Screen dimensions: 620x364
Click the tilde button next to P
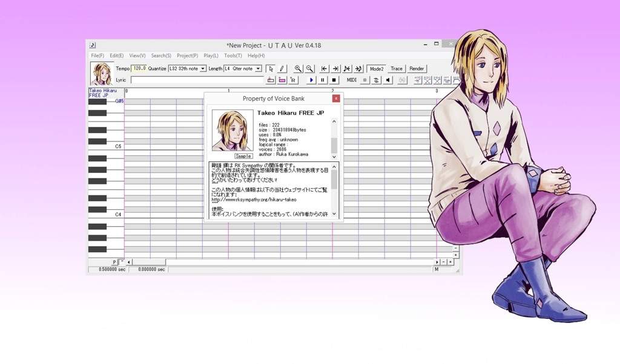(x=122, y=262)
